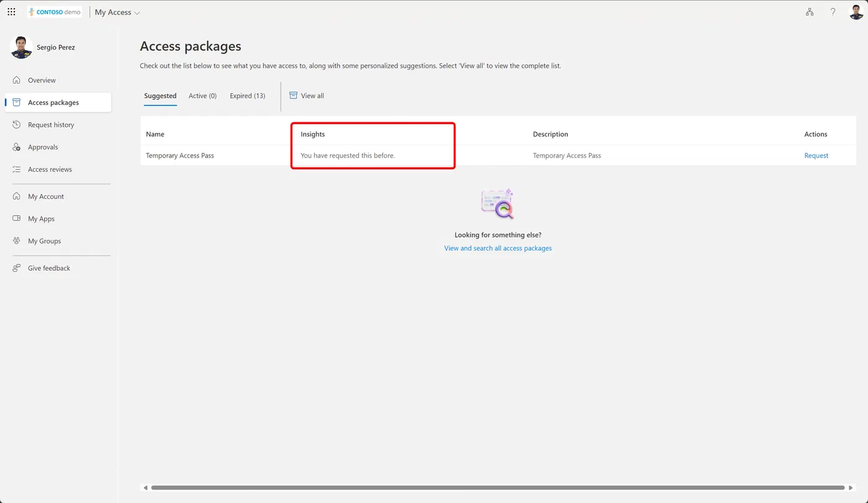Click the Contoso demo logo
868x503 pixels.
pos(55,12)
